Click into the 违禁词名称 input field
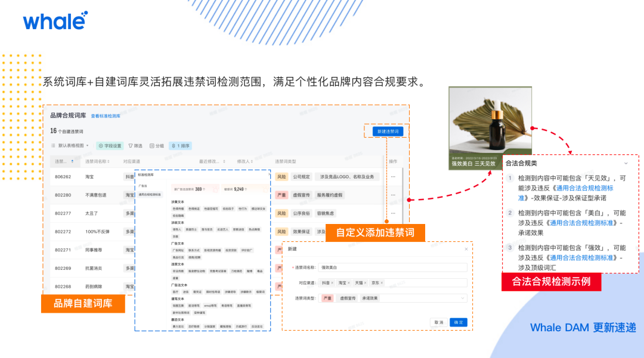 click(392, 268)
